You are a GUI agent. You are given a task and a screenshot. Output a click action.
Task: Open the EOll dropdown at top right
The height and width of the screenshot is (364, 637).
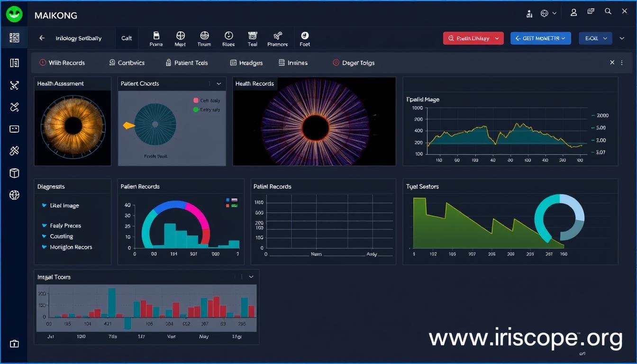pyautogui.click(x=595, y=38)
